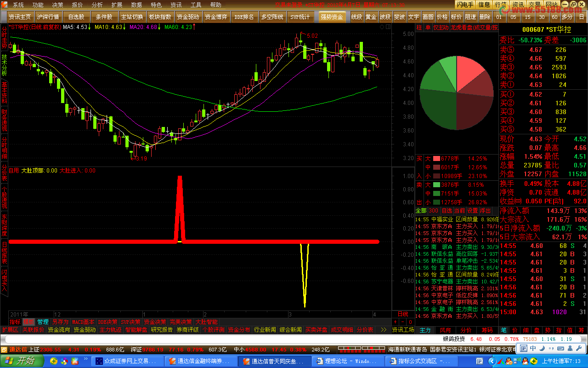Open the 筹码 panel tab
This screenshot has width=588, height=368.
[487, 330]
